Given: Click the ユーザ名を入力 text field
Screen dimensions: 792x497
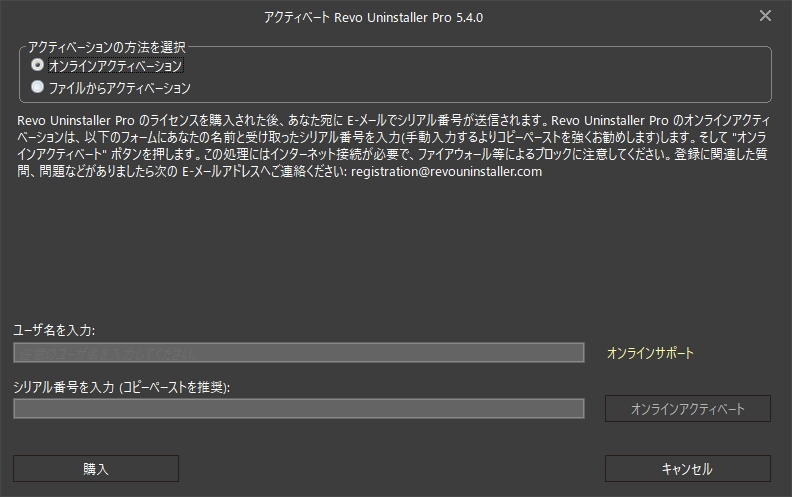Looking at the screenshot, I should coord(299,353).
